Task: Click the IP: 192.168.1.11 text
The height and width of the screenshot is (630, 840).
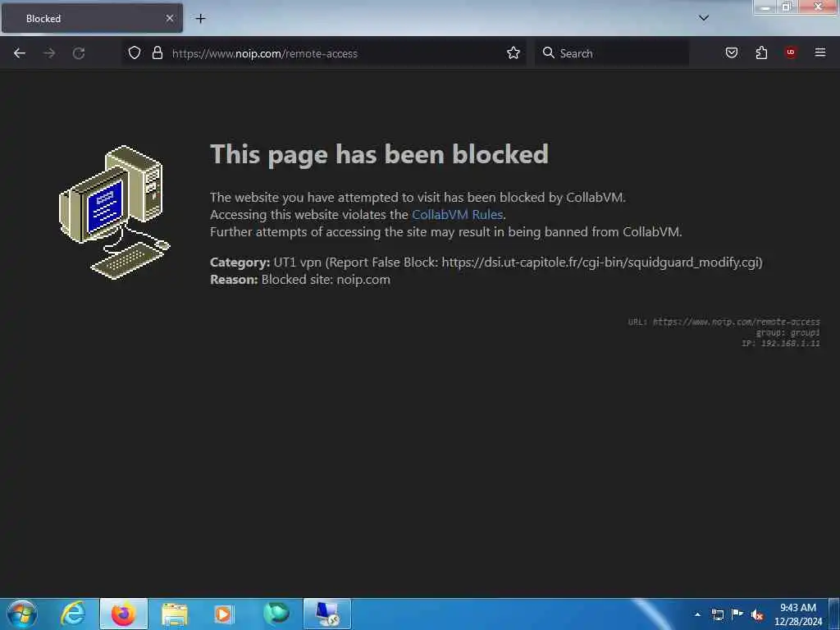Action: 781,344
